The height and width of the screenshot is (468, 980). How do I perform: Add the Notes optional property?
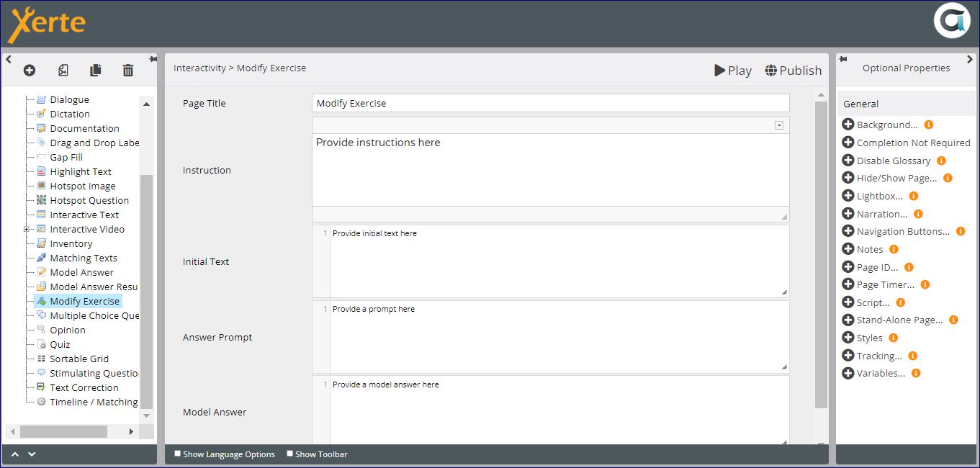point(848,249)
